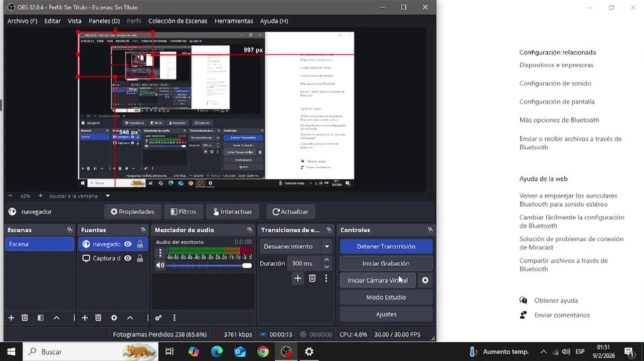644x361 pixels.
Task: Open the Herramientas menu
Action: tap(233, 21)
